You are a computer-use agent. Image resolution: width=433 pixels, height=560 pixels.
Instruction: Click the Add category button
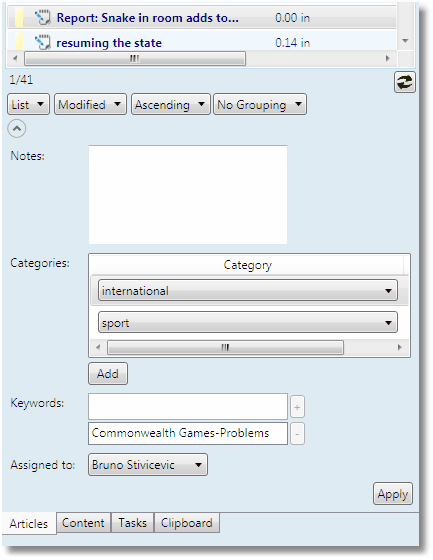point(108,374)
